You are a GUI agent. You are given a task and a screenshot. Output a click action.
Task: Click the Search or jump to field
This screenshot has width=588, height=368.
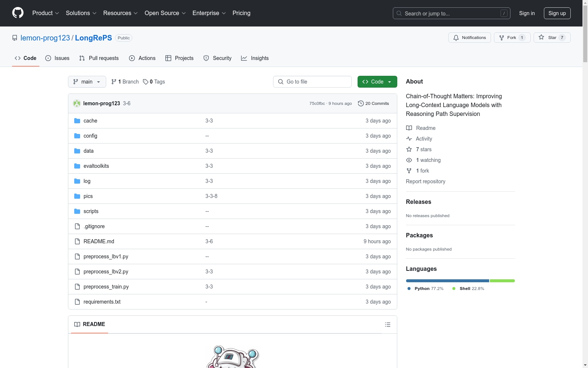coord(452,13)
